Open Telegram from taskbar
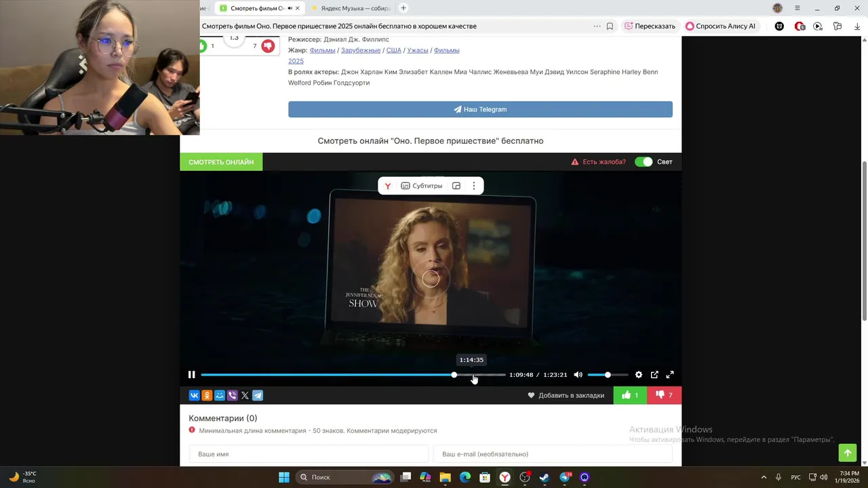The image size is (868, 488). click(565, 477)
